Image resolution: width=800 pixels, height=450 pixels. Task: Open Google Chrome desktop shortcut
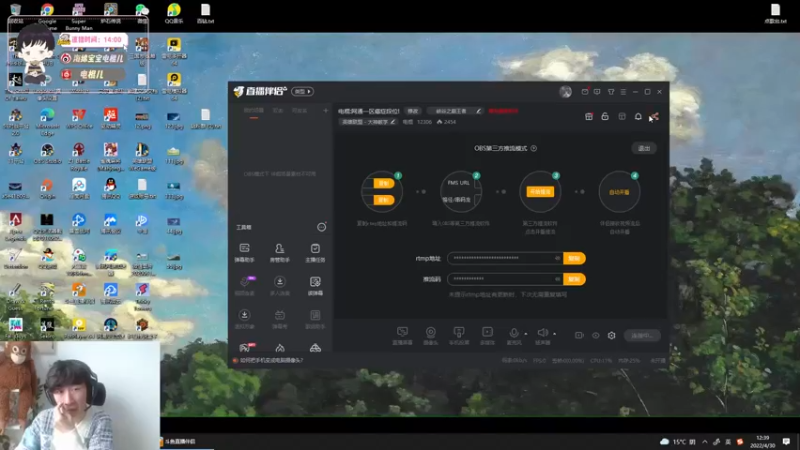pos(47,14)
